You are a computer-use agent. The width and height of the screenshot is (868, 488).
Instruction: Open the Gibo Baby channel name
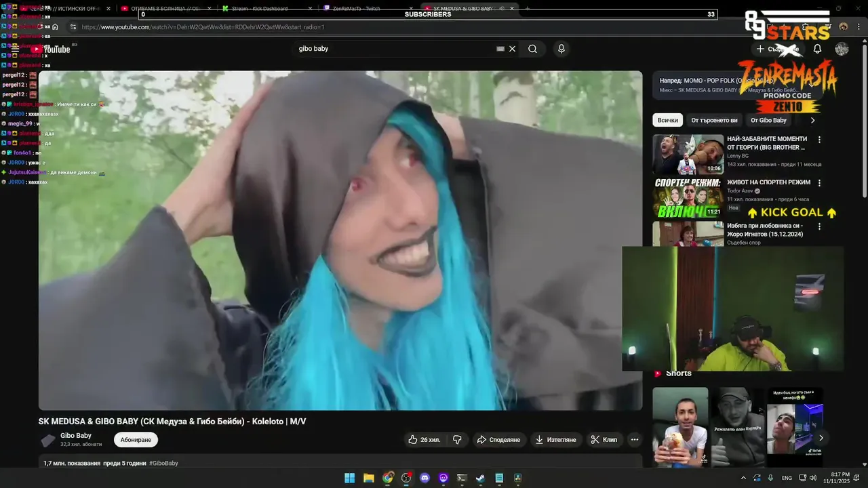click(x=76, y=436)
